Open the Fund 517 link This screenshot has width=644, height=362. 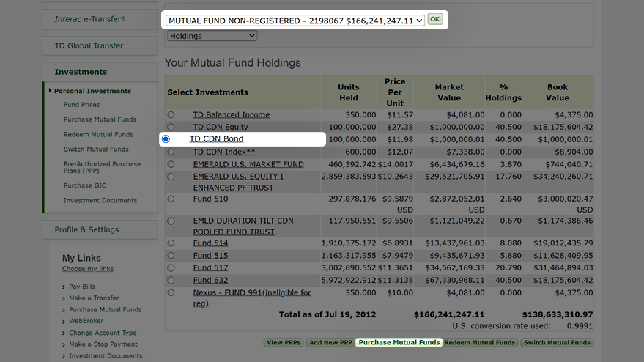pos(211,268)
